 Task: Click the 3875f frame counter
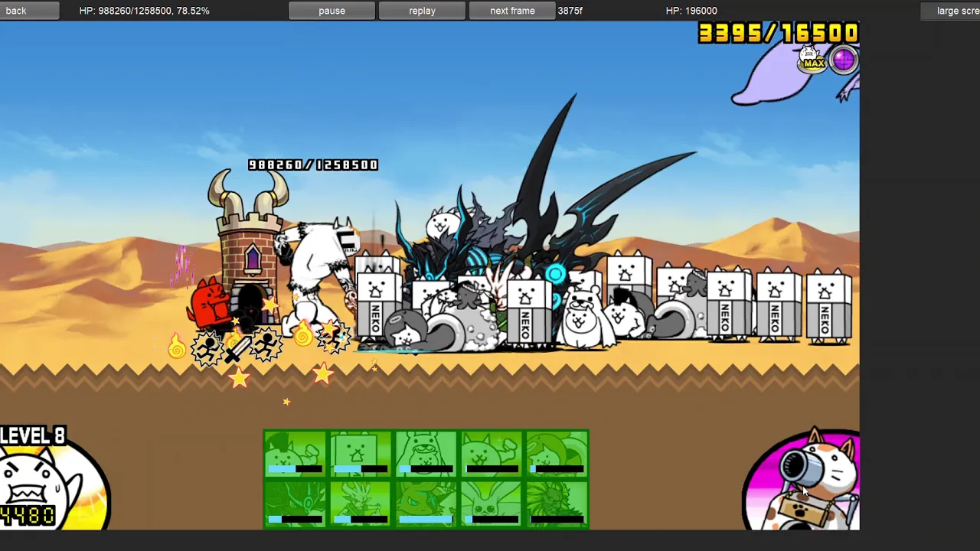tap(570, 11)
